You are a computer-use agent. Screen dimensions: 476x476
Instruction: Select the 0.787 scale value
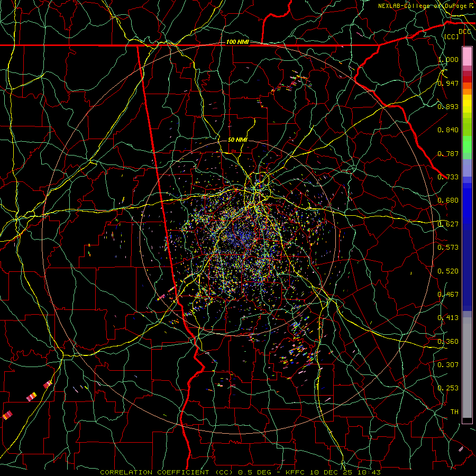pyautogui.click(x=448, y=153)
